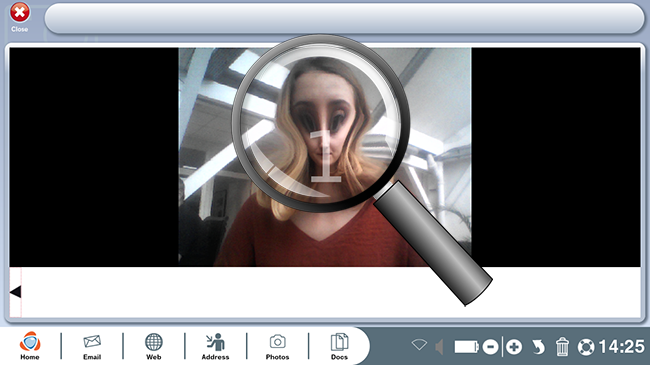Open the Photos camera icon
This screenshot has height=365, width=650.
coord(277,346)
